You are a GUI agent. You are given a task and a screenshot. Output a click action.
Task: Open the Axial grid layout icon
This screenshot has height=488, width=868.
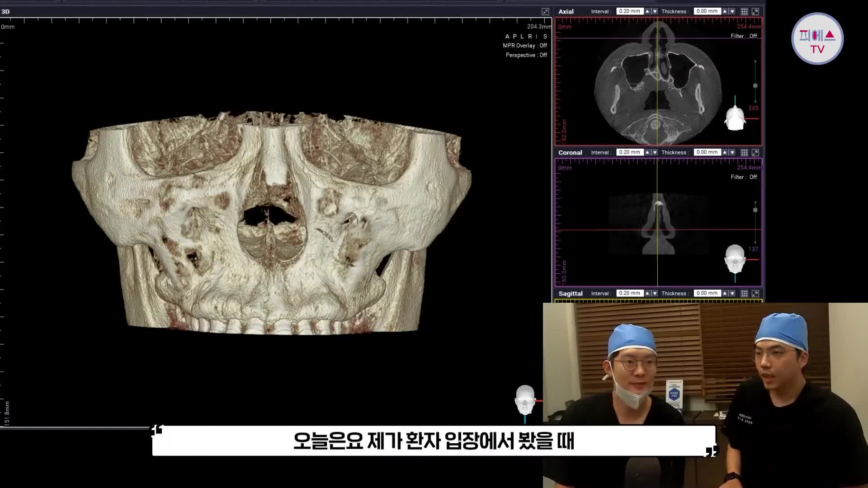pos(744,12)
